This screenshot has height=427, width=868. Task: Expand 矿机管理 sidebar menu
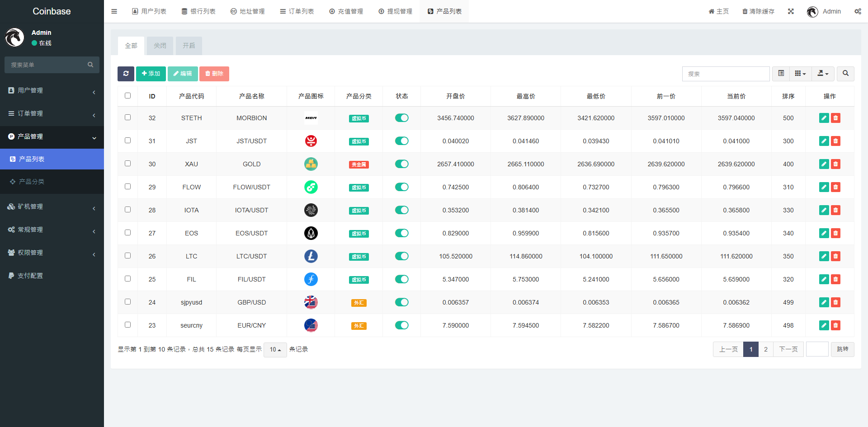pos(52,207)
